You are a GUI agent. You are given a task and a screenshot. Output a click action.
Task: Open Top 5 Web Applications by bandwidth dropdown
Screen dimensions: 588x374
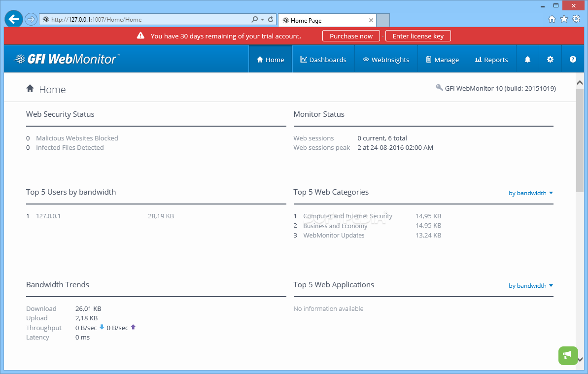[x=531, y=286]
